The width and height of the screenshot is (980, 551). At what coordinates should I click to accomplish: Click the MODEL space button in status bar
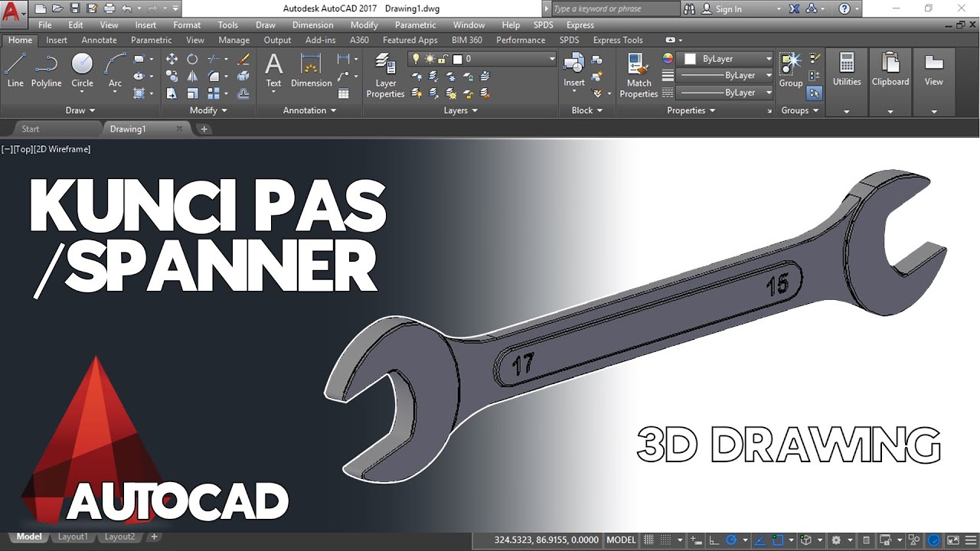pos(621,540)
